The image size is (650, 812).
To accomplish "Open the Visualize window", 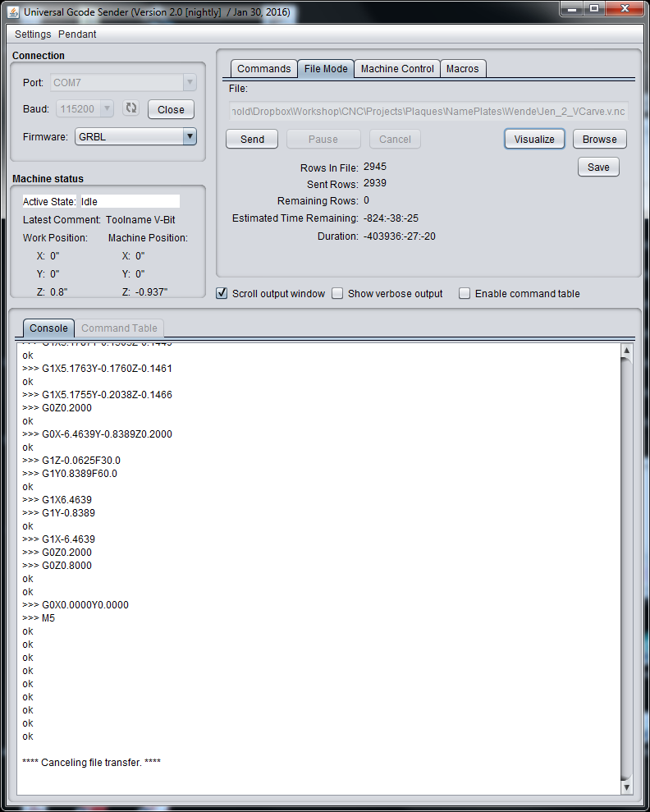I will click(x=534, y=139).
